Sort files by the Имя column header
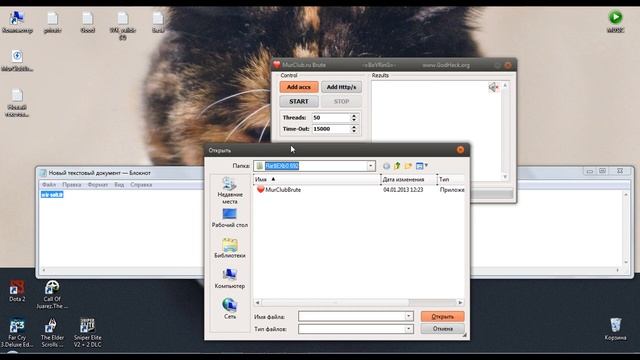Screen dimensions: 640x360 (317, 179)
